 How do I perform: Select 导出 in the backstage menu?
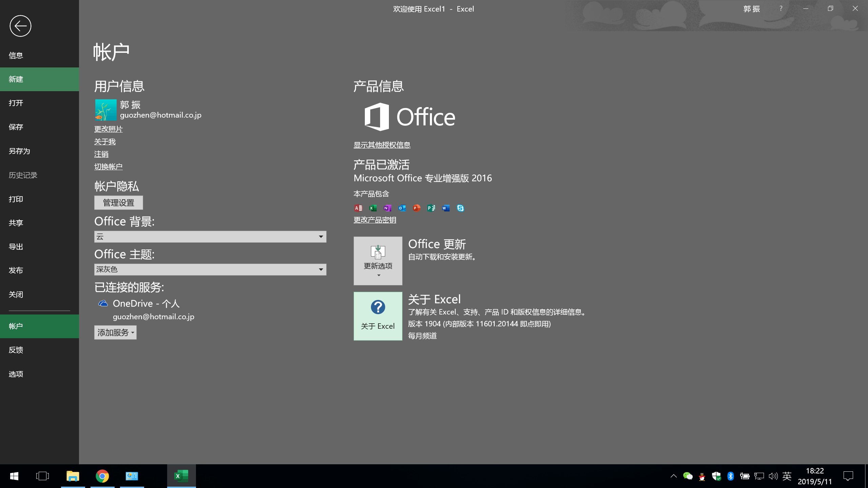tap(39, 247)
